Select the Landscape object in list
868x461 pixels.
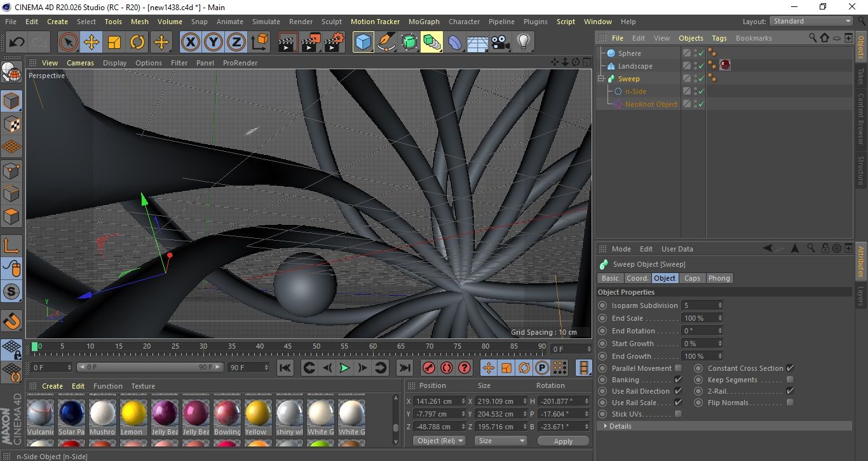(635, 66)
